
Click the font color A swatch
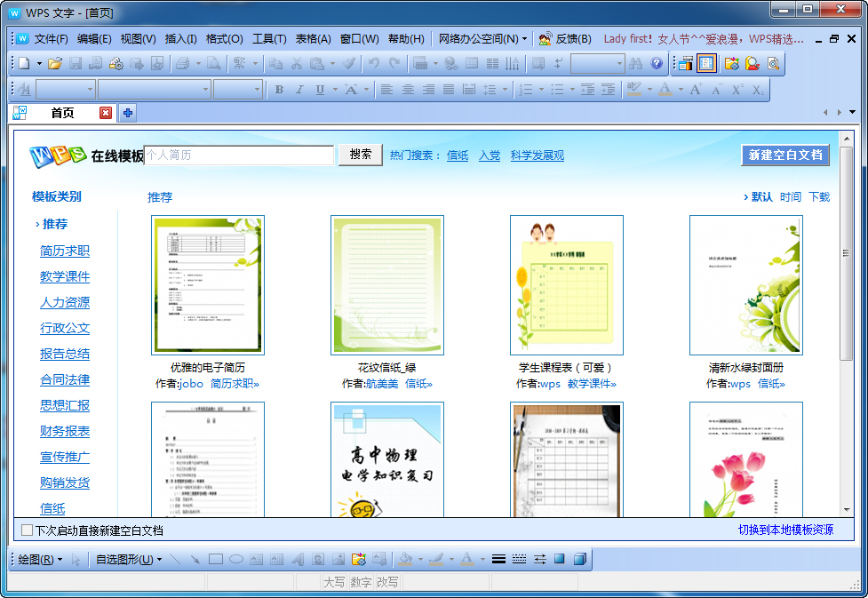tap(665, 89)
